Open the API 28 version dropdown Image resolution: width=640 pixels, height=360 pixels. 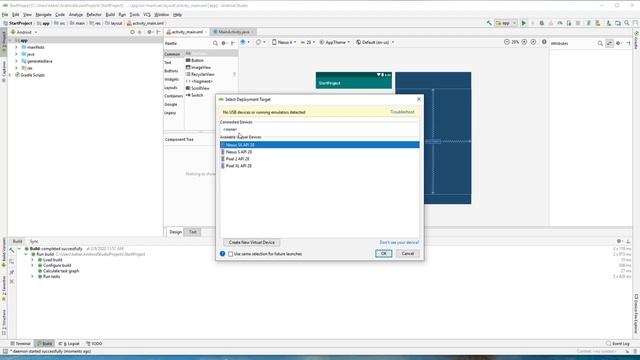pyautogui.click(x=308, y=42)
